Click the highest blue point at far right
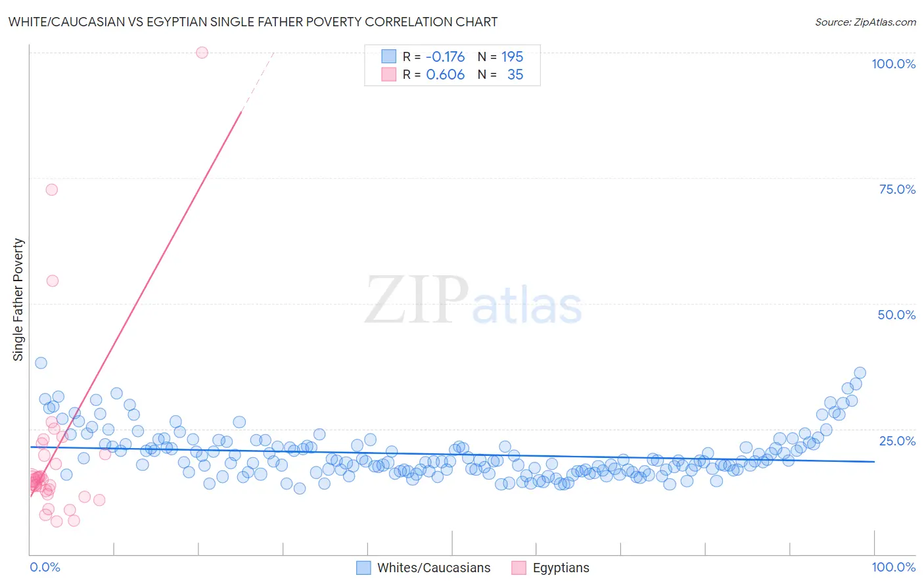Screen dimensions: 924x586 [x=860, y=372]
